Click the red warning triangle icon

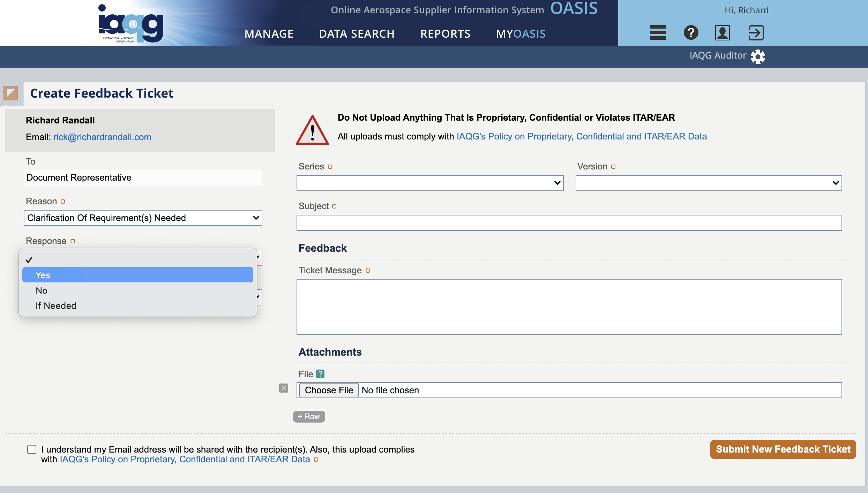312,130
